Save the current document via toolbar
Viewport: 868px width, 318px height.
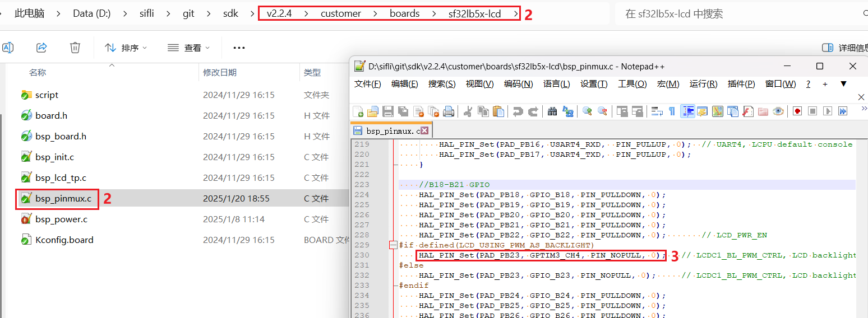pyautogui.click(x=388, y=111)
